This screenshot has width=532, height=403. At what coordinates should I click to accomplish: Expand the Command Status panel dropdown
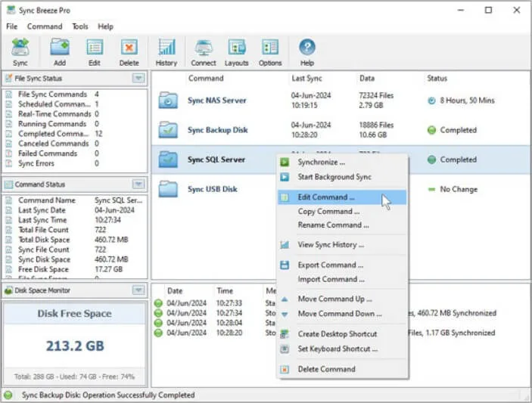click(x=138, y=184)
